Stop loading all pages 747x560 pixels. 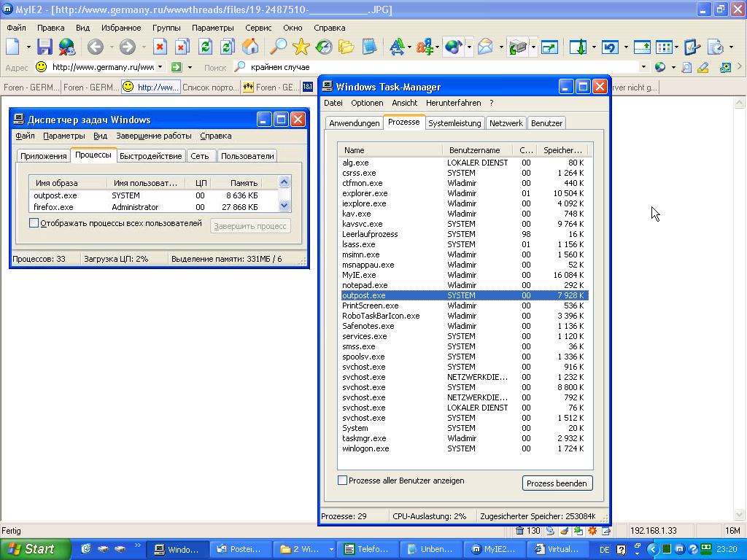(x=182, y=47)
